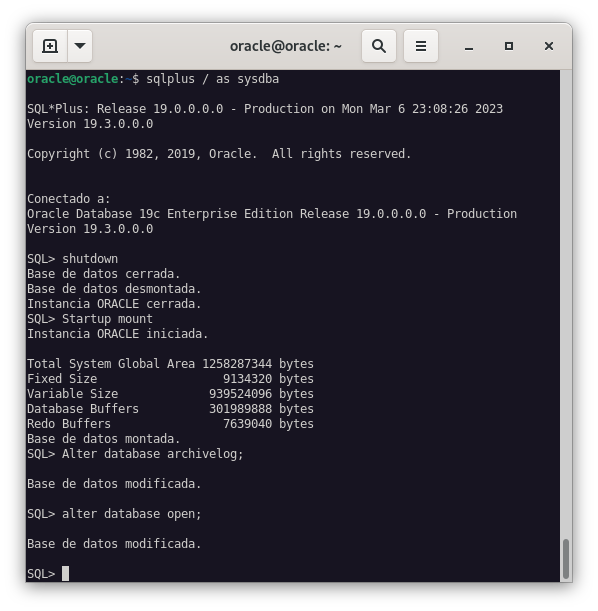598x611 pixels.
Task: Open the terminal search tool
Action: [379, 46]
